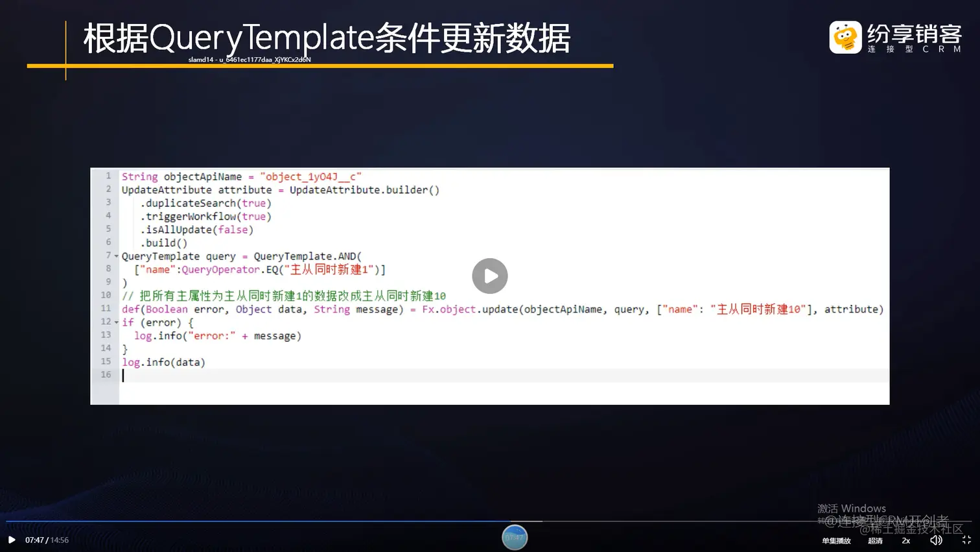
Task: Click '.triggerWorkflow(true)' code line
Action: [x=205, y=217]
